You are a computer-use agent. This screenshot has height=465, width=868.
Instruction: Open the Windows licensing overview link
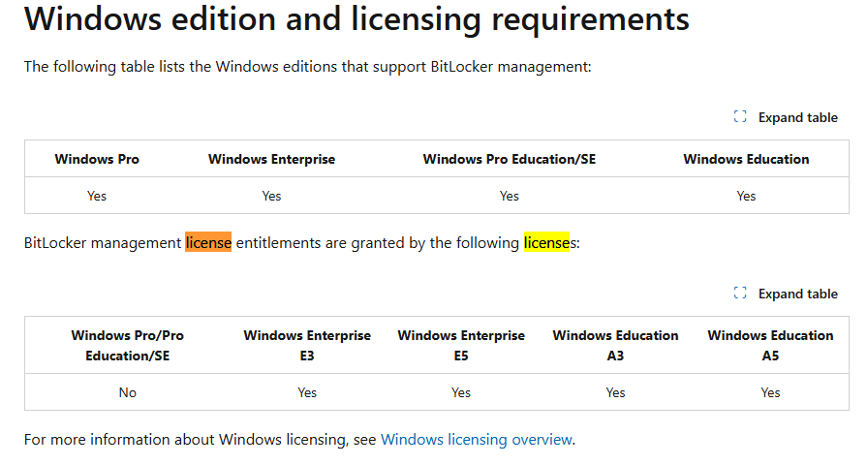coord(476,440)
